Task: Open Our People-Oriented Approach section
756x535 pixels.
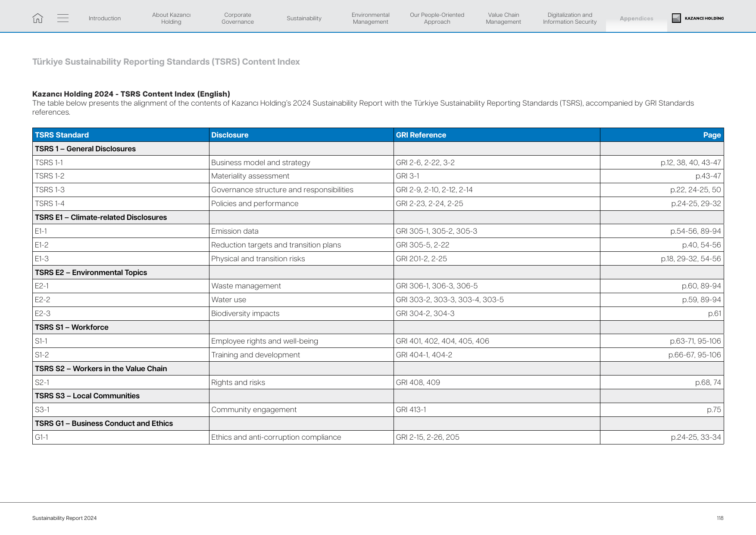Action: 437,18
